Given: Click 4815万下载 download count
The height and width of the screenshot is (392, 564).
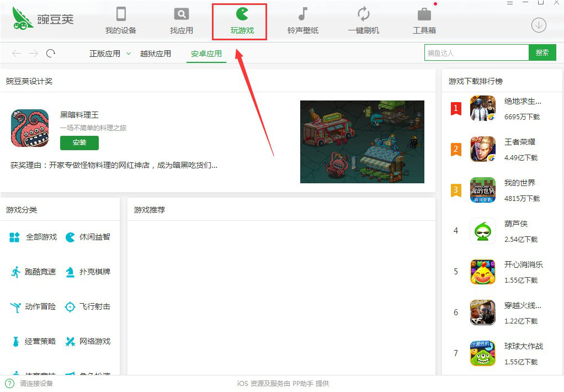Looking at the screenshot, I should pyautogui.click(x=522, y=198).
